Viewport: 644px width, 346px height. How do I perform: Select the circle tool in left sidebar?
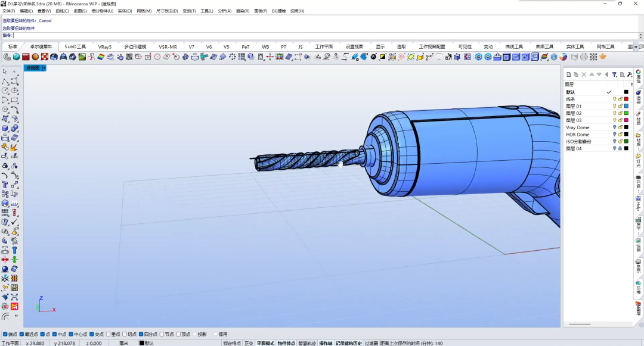tap(5, 91)
